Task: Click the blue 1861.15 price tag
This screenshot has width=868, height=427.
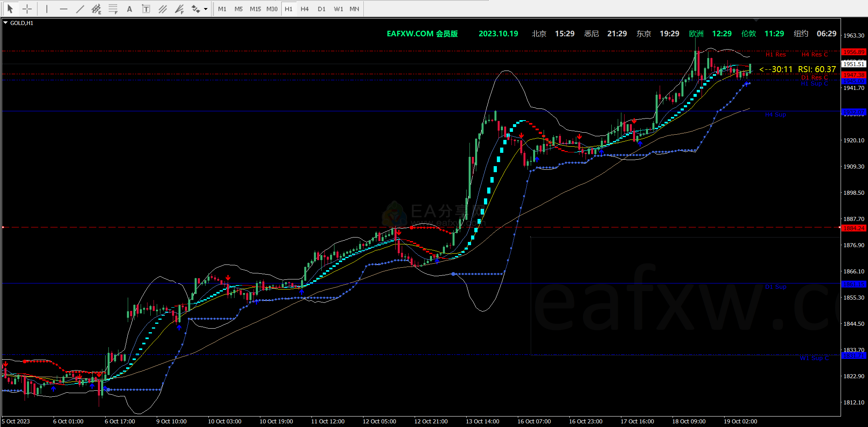Action: point(854,284)
